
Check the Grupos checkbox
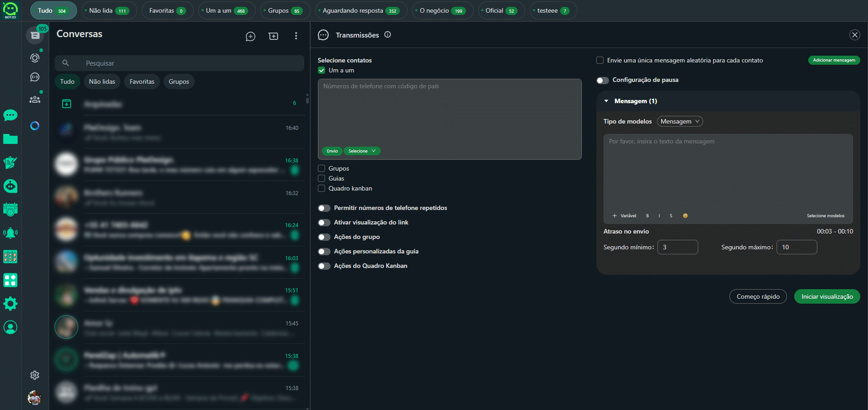tap(321, 168)
